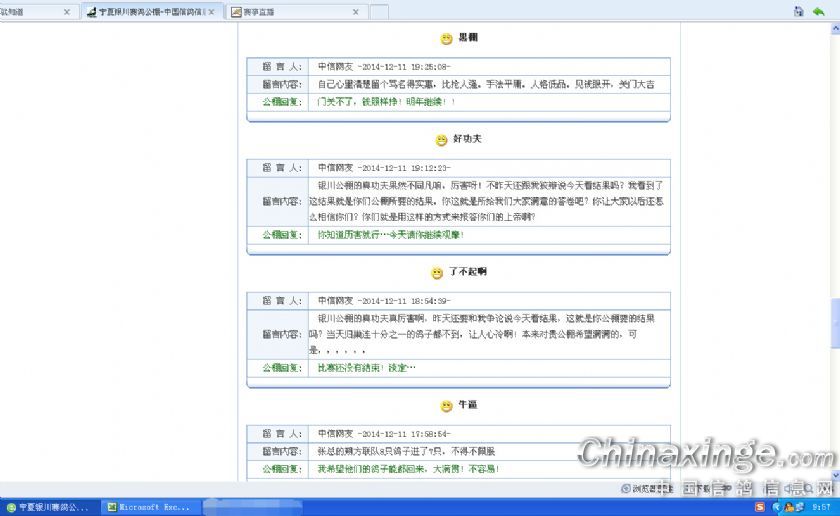This screenshot has height=516, width=840.
Task: Click the Sogou input method tray icon
Action: click(759, 507)
